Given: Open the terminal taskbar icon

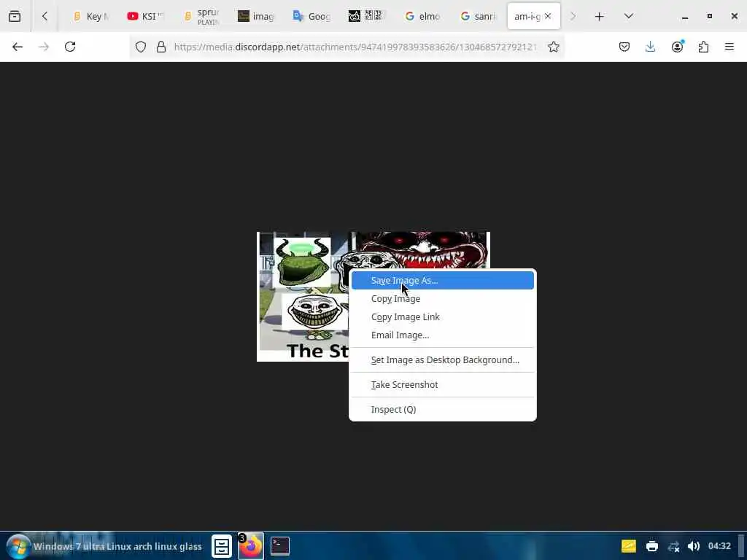Looking at the screenshot, I should point(280,546).
